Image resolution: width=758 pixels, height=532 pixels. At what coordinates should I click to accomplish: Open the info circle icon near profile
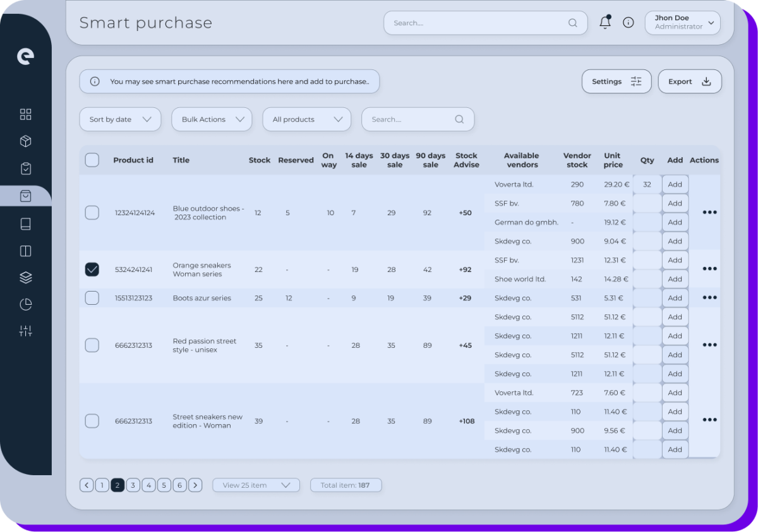[628, 22]
